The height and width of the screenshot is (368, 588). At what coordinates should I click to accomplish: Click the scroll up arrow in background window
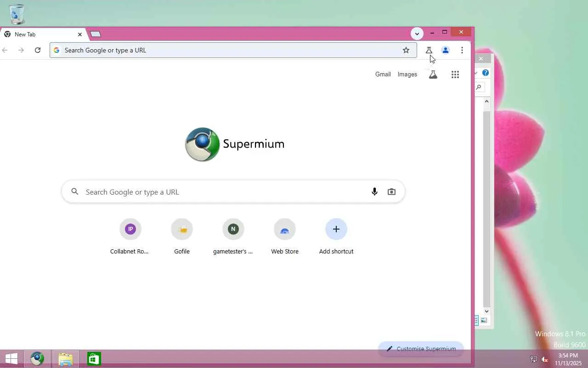[487, 101]
